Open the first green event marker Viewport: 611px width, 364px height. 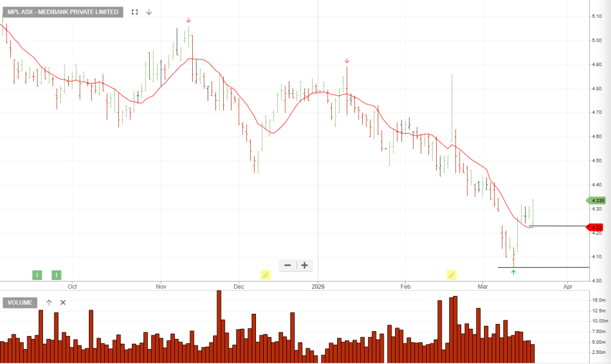(37, 274)
